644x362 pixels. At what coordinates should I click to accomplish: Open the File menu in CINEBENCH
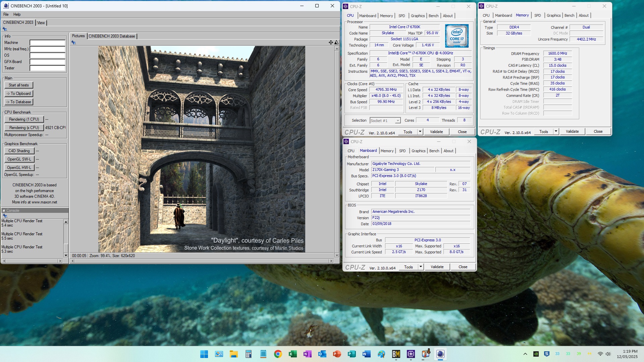pyautogui.click(x=6, y=14)
